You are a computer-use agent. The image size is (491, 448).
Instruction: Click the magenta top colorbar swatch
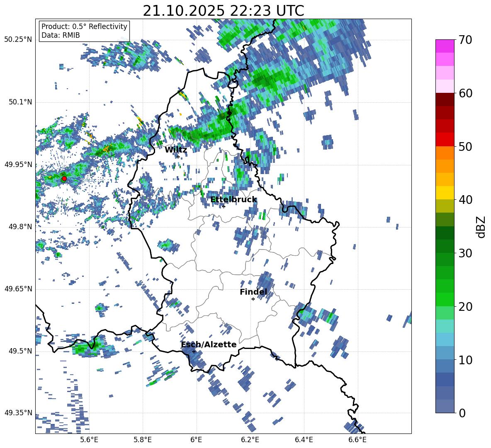pyautogui.click(x=445, y=46)
